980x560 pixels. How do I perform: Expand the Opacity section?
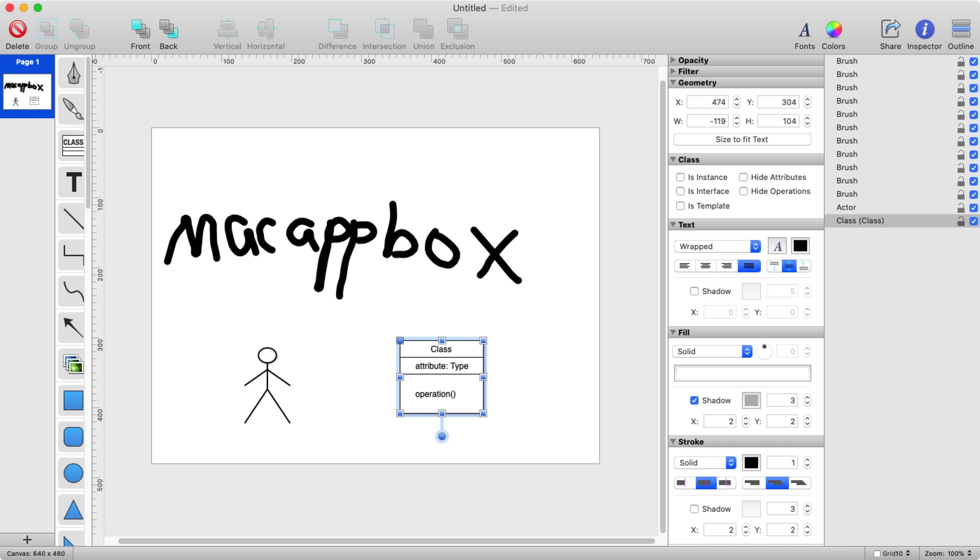point(673,60)
